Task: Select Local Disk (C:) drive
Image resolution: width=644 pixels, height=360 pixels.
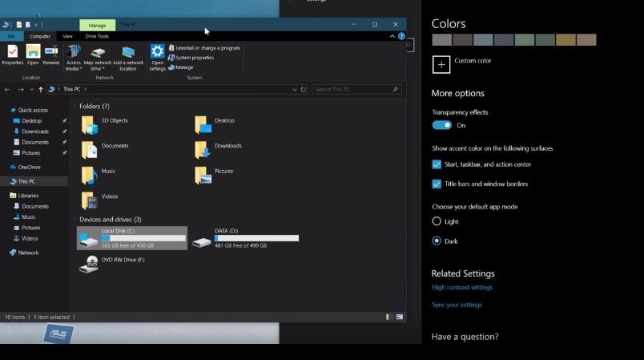Action: [132, 238]
